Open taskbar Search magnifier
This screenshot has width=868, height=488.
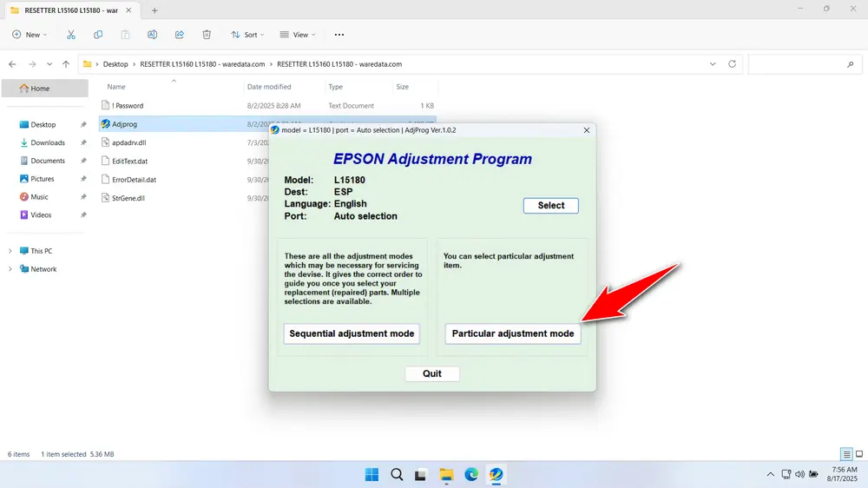pyautogui.click(x=397, y=475)
